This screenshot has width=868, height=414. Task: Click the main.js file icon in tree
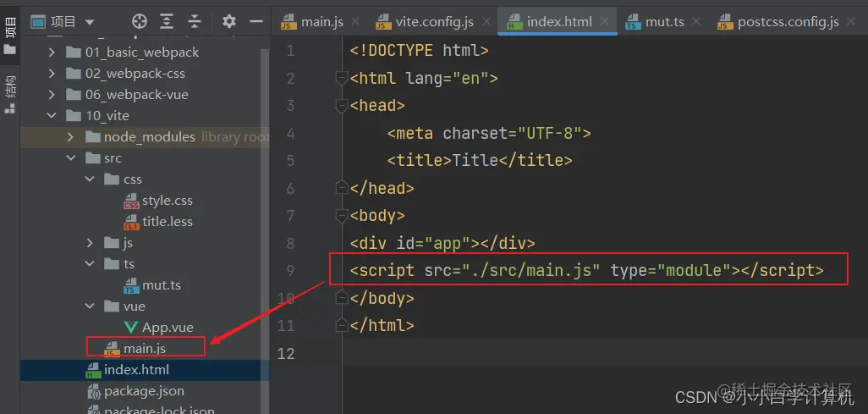pos(112,348)
